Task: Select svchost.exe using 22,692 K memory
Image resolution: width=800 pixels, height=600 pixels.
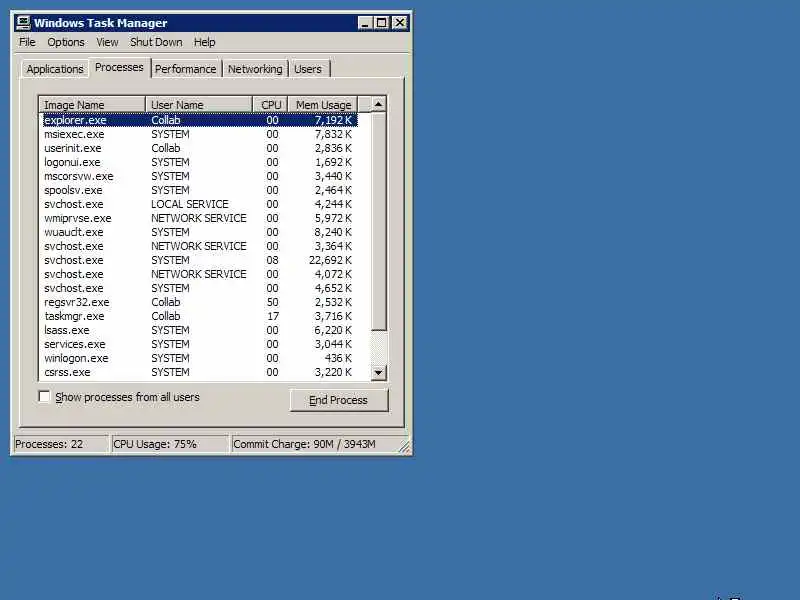Action: (x=199, y=260)
